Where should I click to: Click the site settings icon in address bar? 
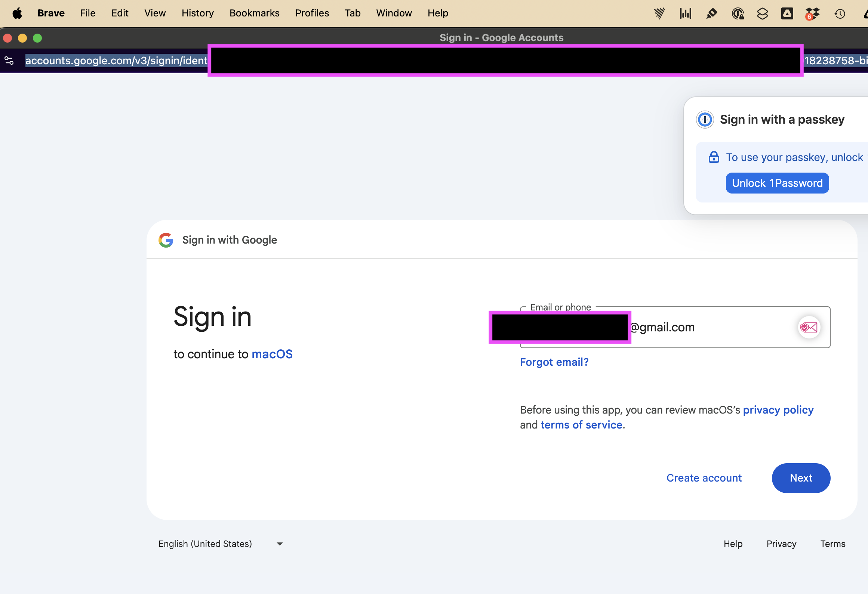point(9,61)
